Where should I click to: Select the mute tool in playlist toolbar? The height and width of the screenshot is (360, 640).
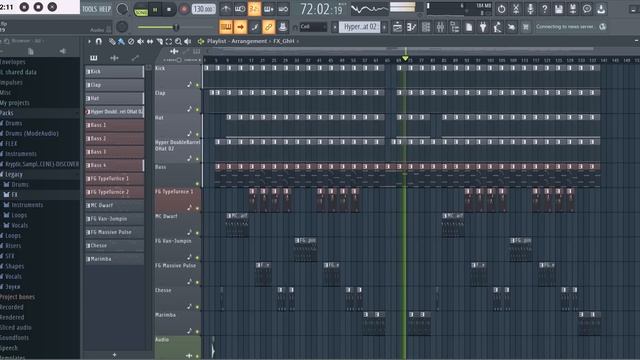click(x=140, y=41)
